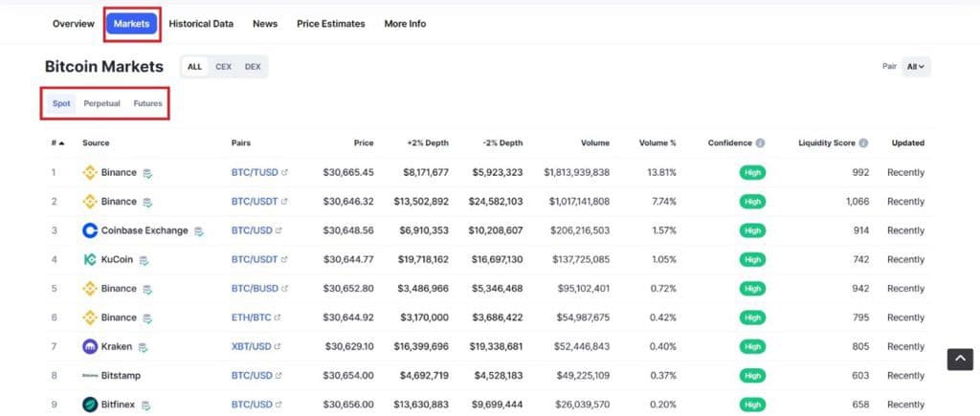The height and width of the screenshot is (416, 980).
Task: Click the Kraken logo icon
Action: pyautogui.click(x=90, y=346)
